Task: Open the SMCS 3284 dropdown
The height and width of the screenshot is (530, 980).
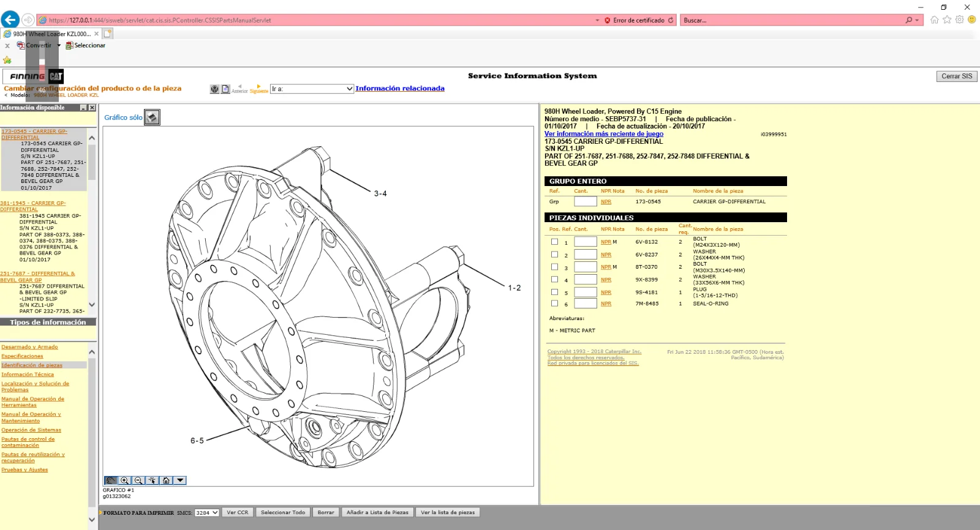Action: tap(206, 513)
